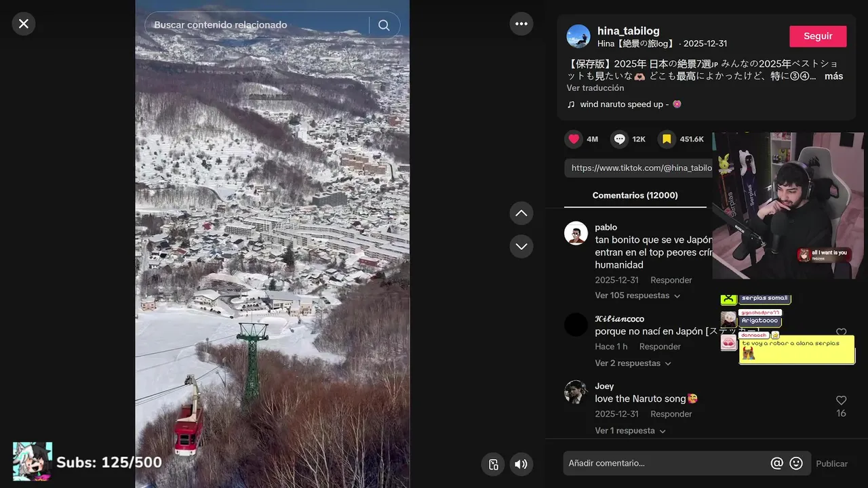The width and height of the screenshot is (868, 488).
Task: Close the TikTok video viewer
Action: [24, 24]
